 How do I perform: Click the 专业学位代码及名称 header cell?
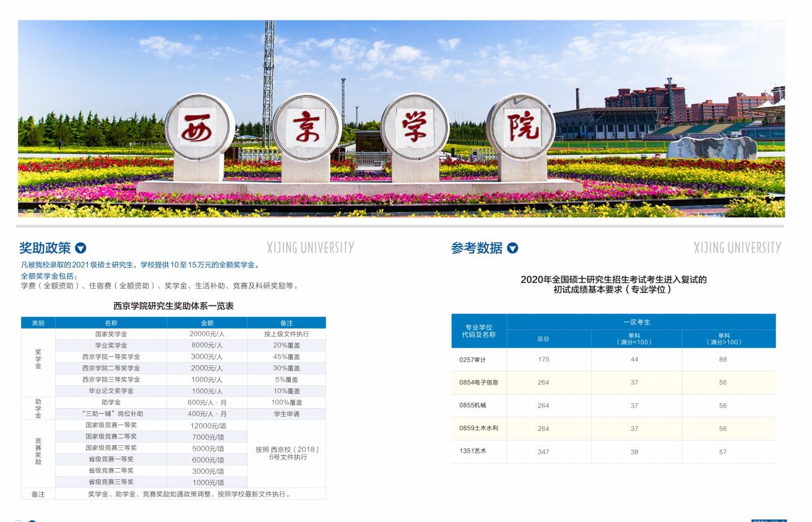tap(479, 331)
